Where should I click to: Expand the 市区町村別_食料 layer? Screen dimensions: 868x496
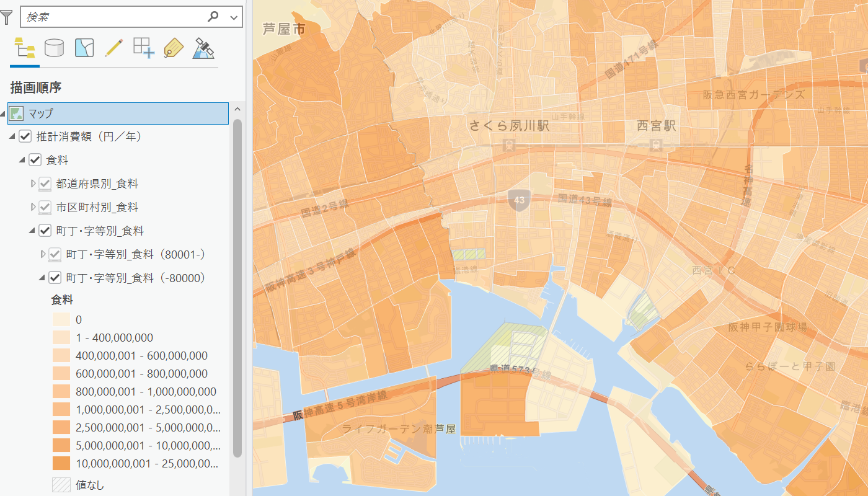pyautogui.click(x=34, y=207)
